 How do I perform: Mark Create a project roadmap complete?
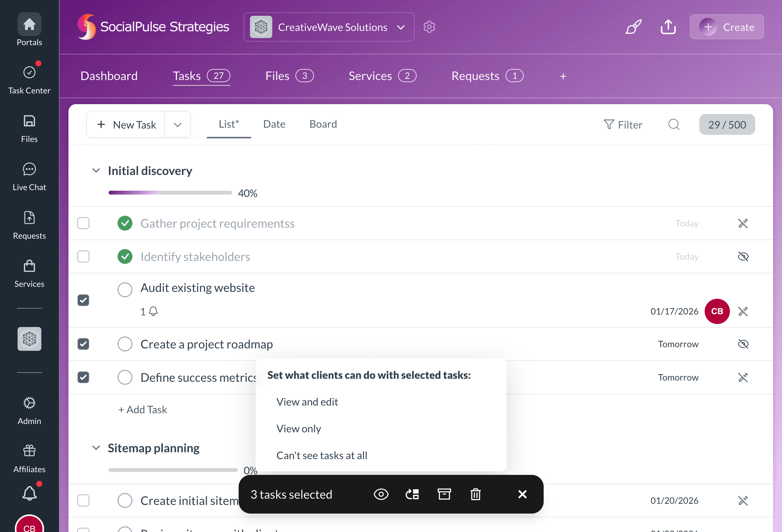tap(125, 344)
